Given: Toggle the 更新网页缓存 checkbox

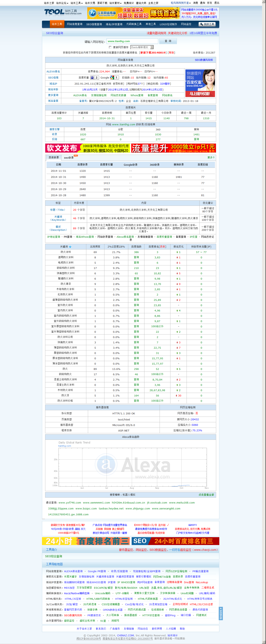Looking at the screenshot, I should (110, 47).
